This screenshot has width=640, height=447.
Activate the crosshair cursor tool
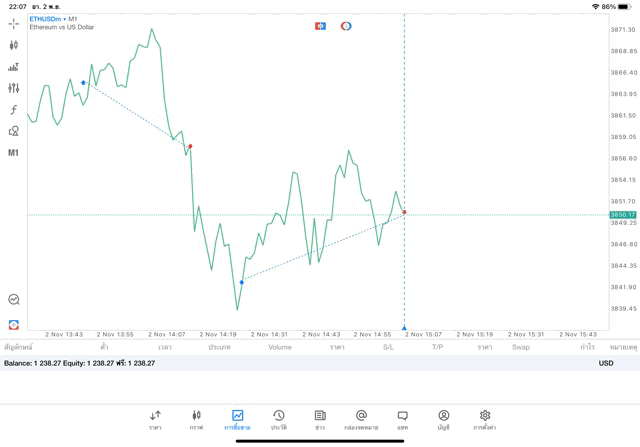(13, 23)
